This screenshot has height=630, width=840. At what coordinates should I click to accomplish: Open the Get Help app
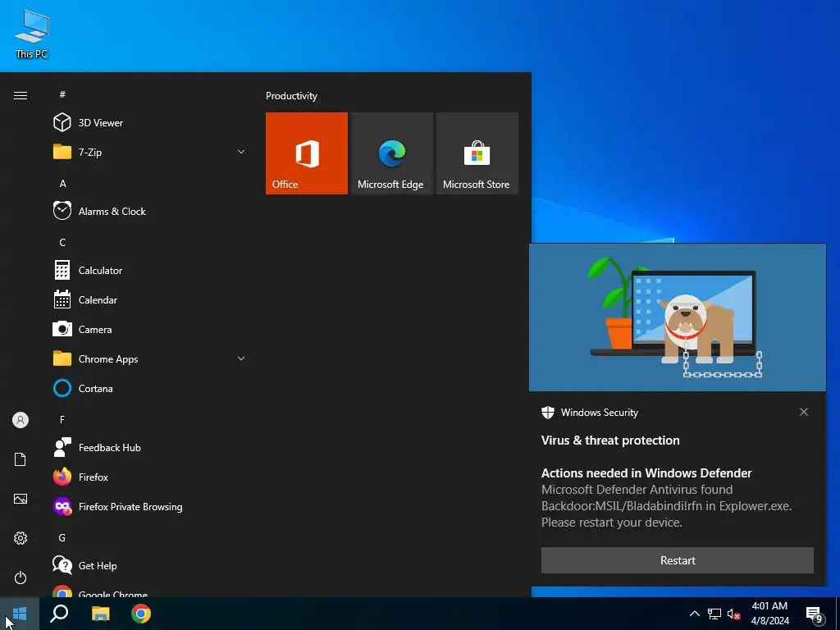tap(150, 566)
